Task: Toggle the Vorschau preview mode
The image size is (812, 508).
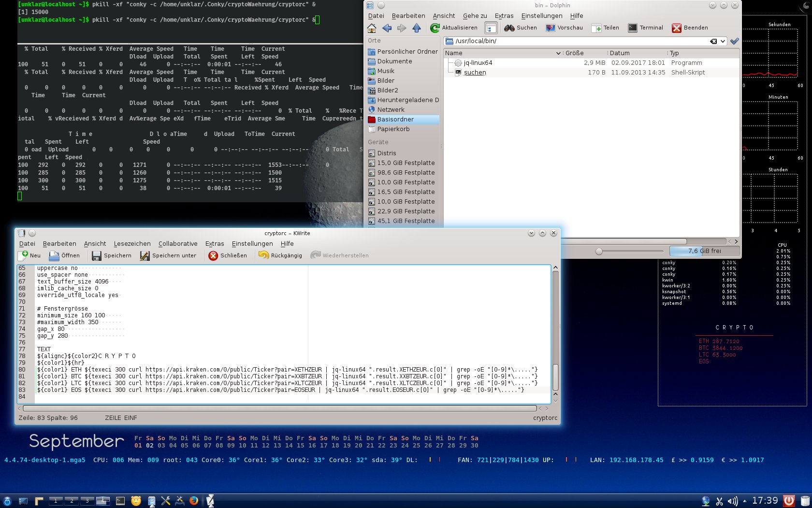Action: (564, 28)
